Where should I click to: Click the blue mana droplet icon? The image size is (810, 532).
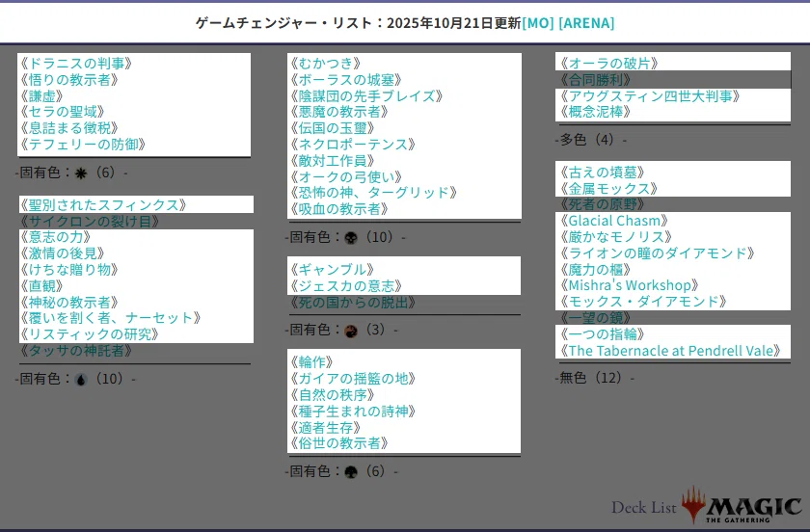(81, 380)
